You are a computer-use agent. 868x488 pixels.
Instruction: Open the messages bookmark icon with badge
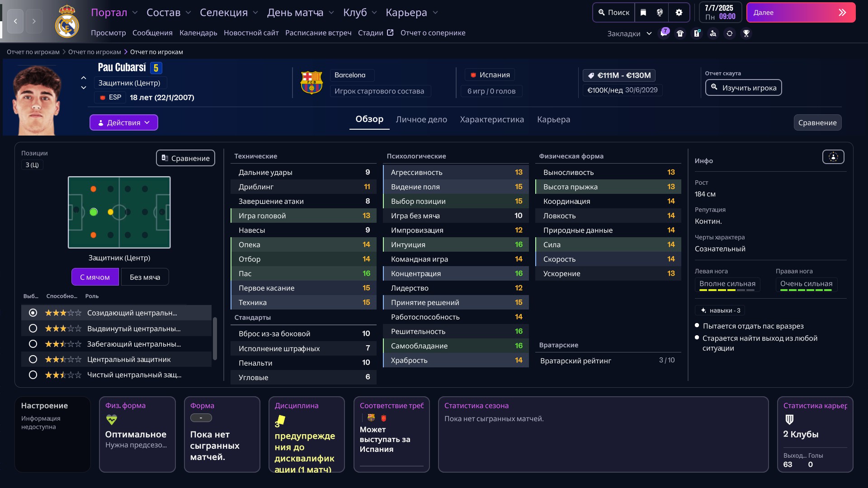click(x=664, y=33)
